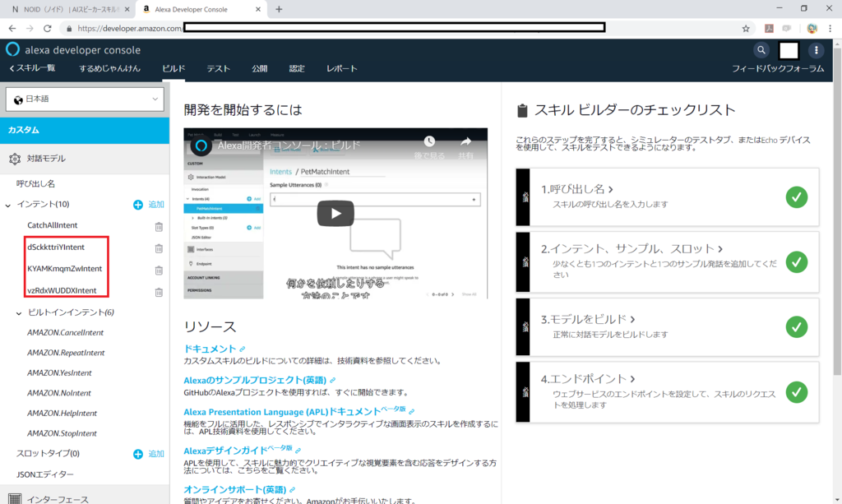The image size is (842, 504).
Task: Switch to the ビルド tab
Action: pyautogui.click(x=173, y=69)
